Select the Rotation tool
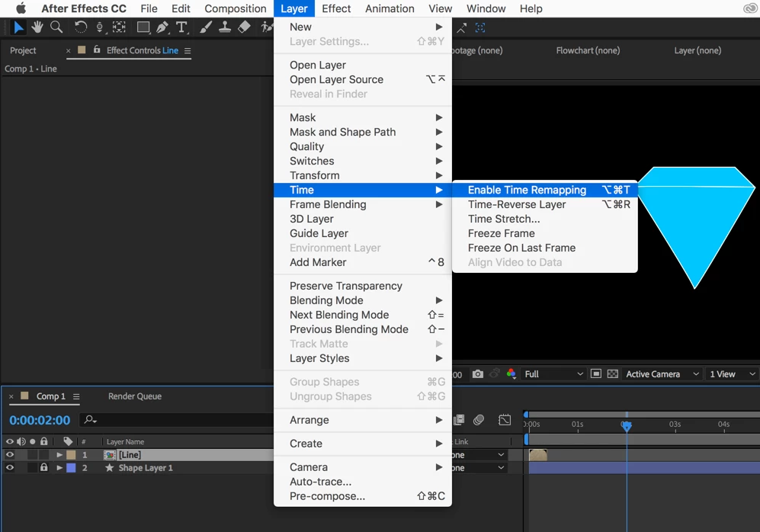 pyautogui.click(x=81, y=27)
